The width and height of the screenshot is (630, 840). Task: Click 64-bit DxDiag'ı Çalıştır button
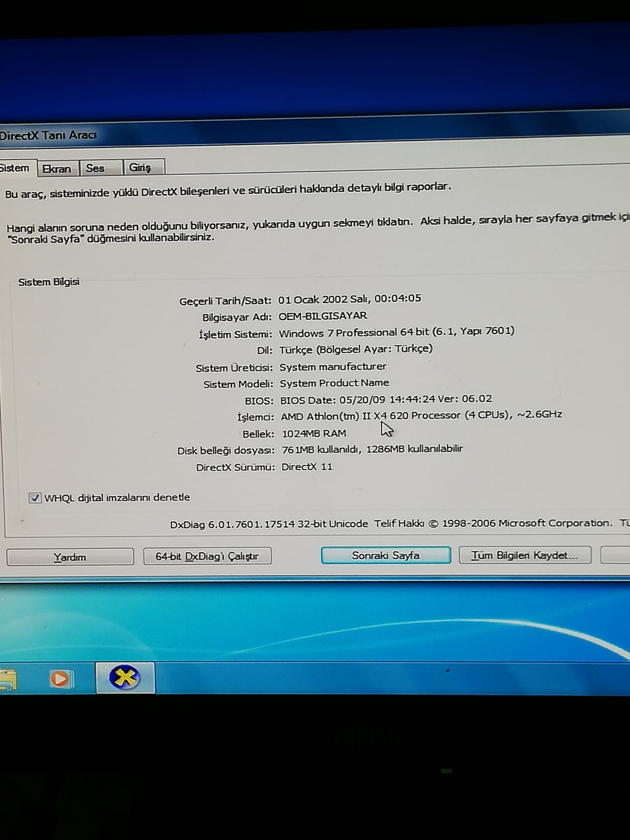[207, 556]
